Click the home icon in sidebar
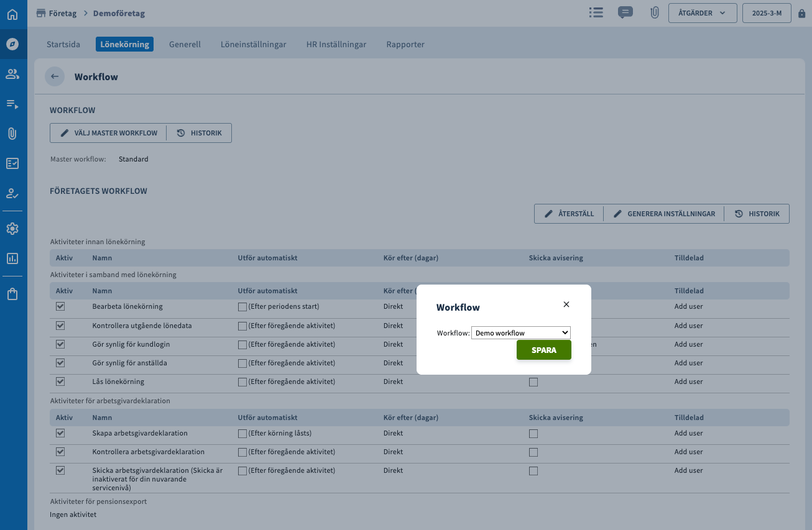The width and height of the screenshot is (812, 530). pyautogui.click(x=12, y=14)
